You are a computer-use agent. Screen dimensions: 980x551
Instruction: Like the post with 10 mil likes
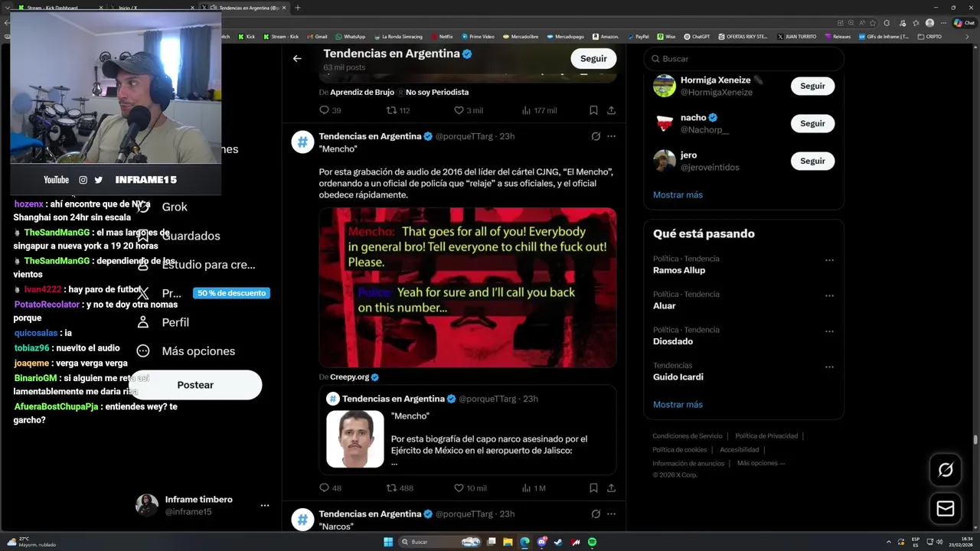pyautogui.click(x=470, y=487)
